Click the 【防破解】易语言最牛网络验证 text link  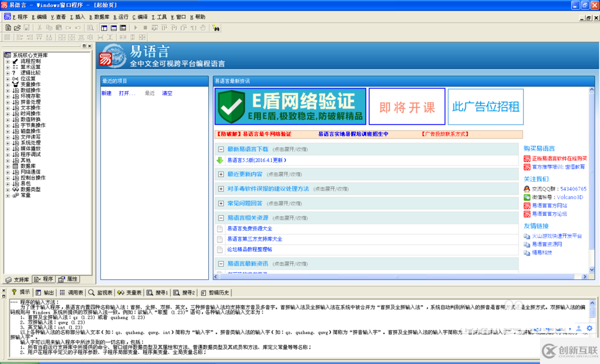[x=254, y=134]
